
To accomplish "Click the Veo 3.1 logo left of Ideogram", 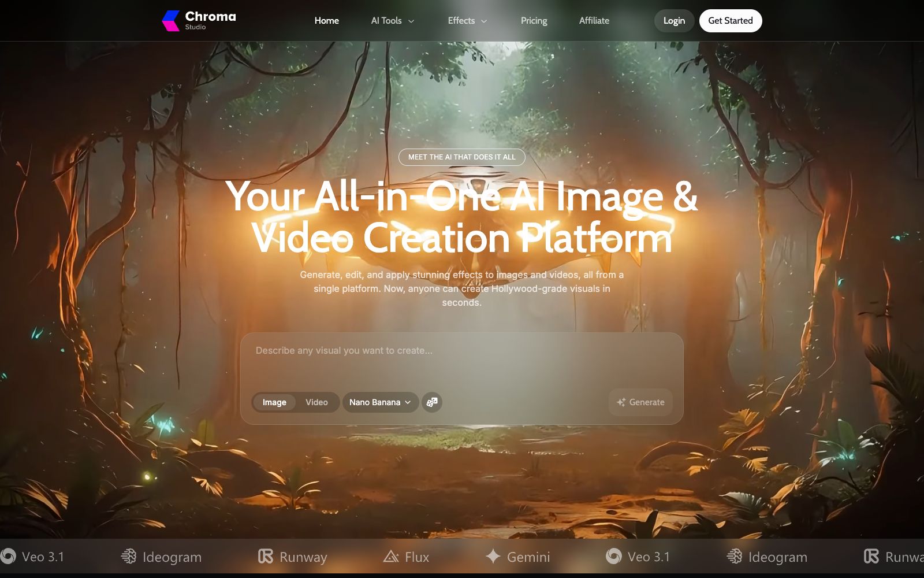I will coord(32,557).
